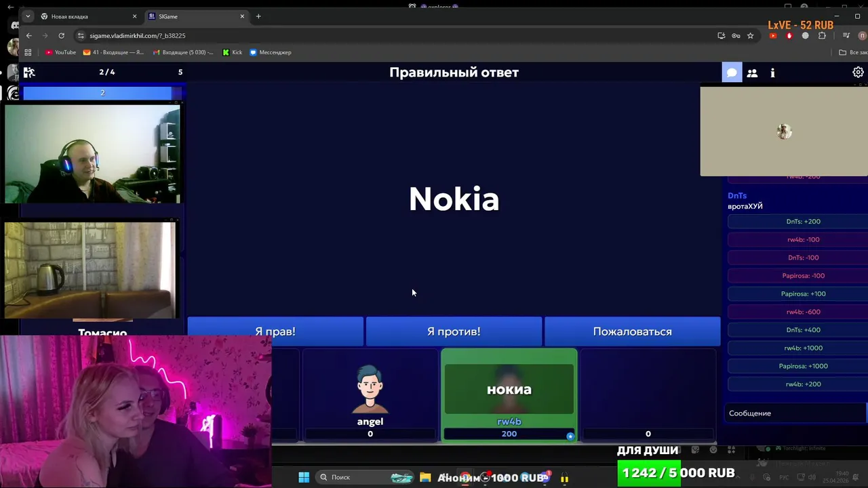Reload the SIGame page

62,35
